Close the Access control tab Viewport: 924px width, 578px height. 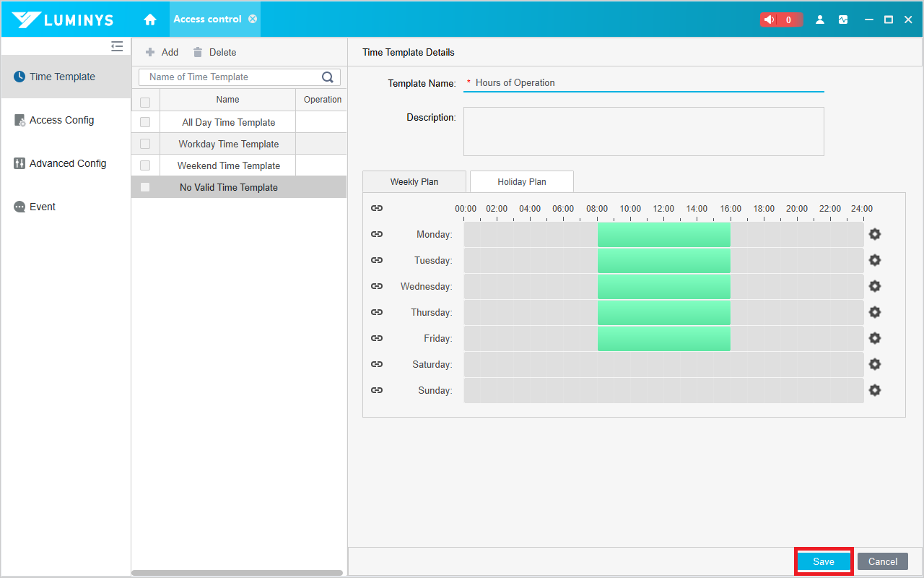[x=253, y=19]
